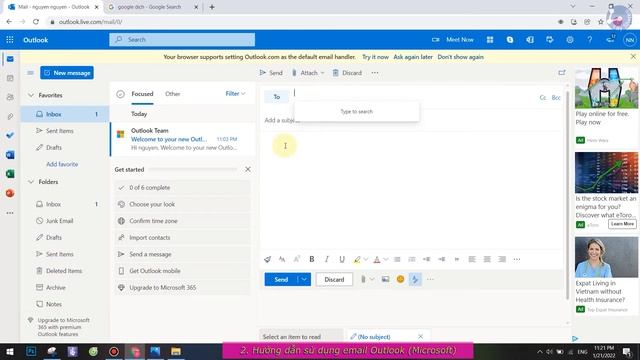Open File Explorer from taskbar

pyautogui.click(x=176, y=351)
